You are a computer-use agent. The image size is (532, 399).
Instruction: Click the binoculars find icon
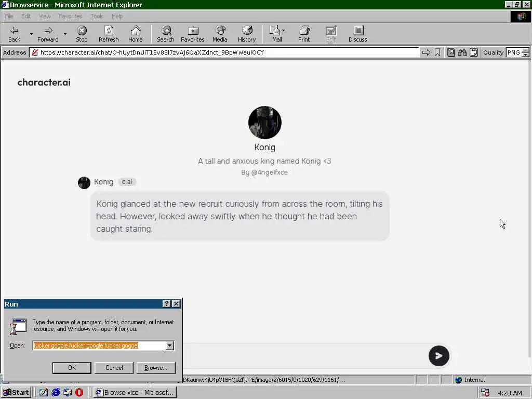pyautogui.click(x=462, y=52)
